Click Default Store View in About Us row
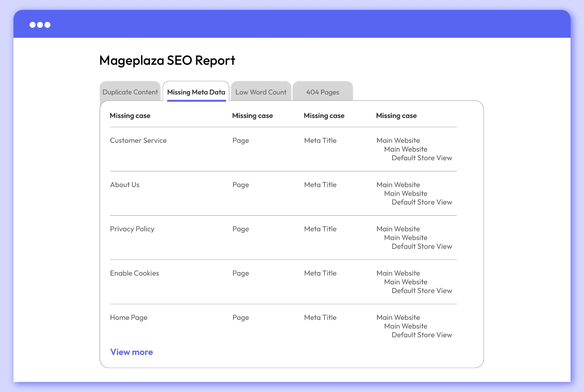Image resolution: width=584 pixels, height=392 pixels. pyautogui.click(x=422, y=202)
